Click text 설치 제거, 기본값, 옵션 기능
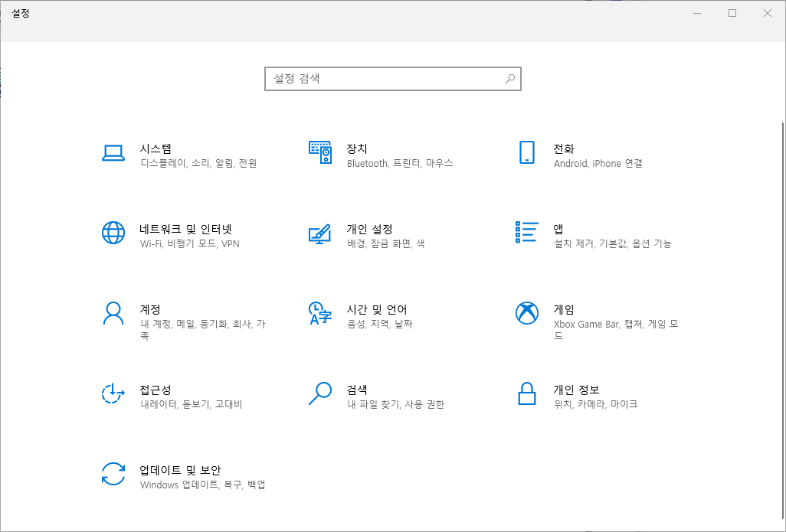Image resolution: width=786 pixels, height=532 pixels. click(x=613, y=244)
